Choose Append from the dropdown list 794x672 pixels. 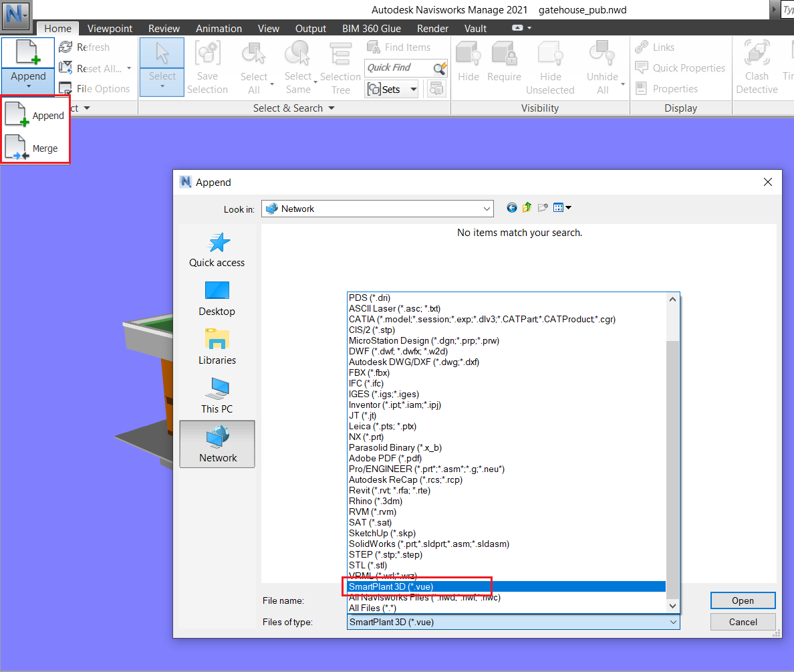(35, 115)
